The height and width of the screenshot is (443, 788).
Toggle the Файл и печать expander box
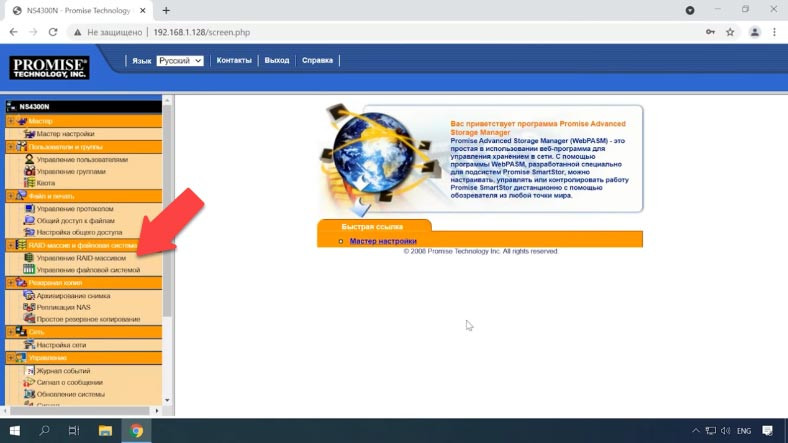click(x=11, y=196)
